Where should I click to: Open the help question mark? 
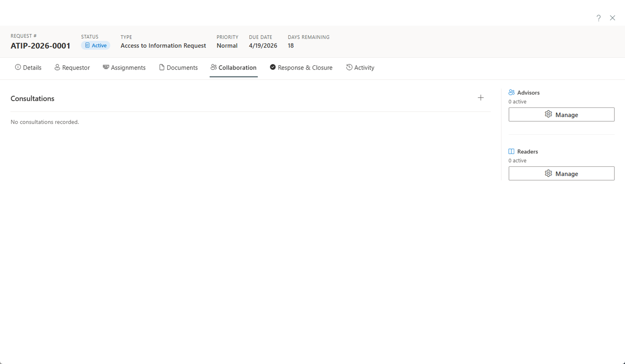point(598,18)
